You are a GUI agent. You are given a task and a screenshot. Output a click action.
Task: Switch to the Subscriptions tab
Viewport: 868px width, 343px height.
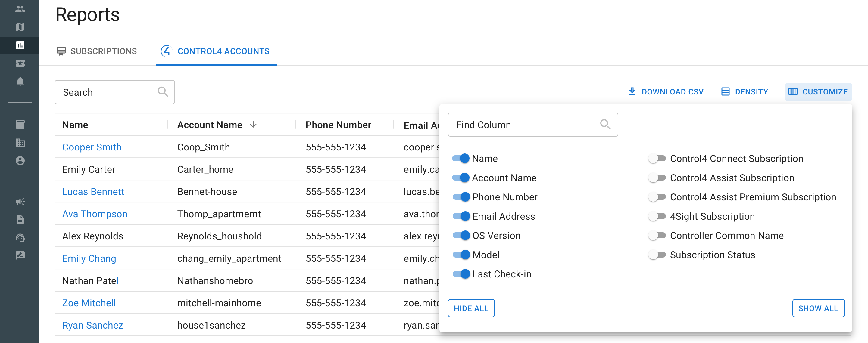click(96, 51)
